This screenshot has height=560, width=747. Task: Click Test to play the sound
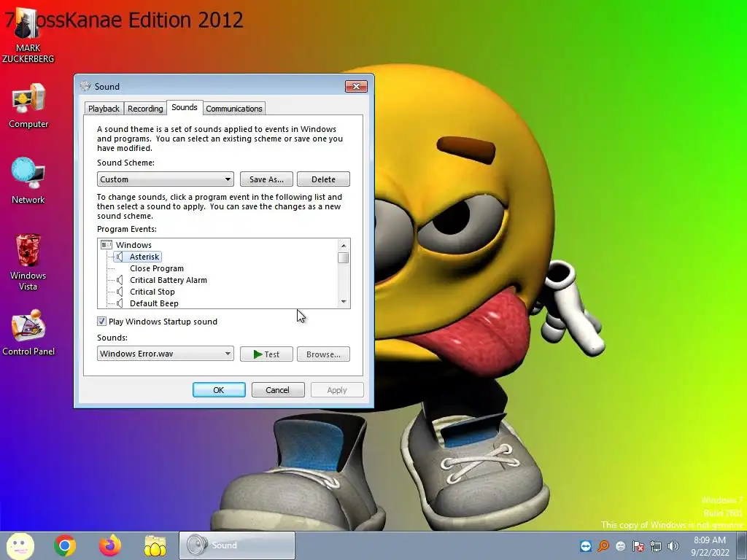(x=266, y=354)
